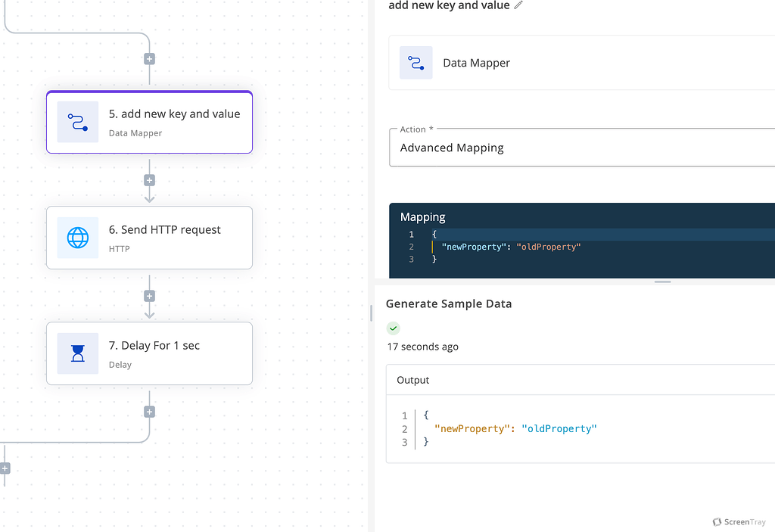Click the Data Mapper icon on step 5
This screenshot has height=532, width=775.
coord(78,123)
